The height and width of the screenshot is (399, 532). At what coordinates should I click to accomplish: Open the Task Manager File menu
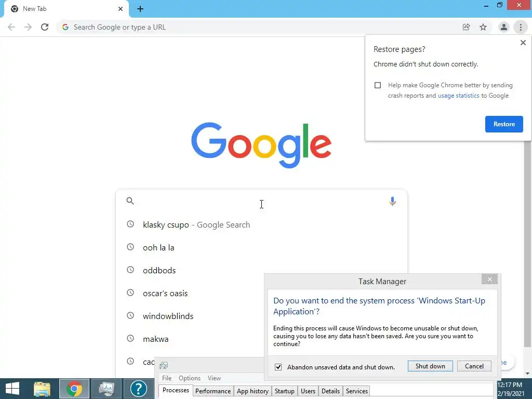tap(167, 378)
